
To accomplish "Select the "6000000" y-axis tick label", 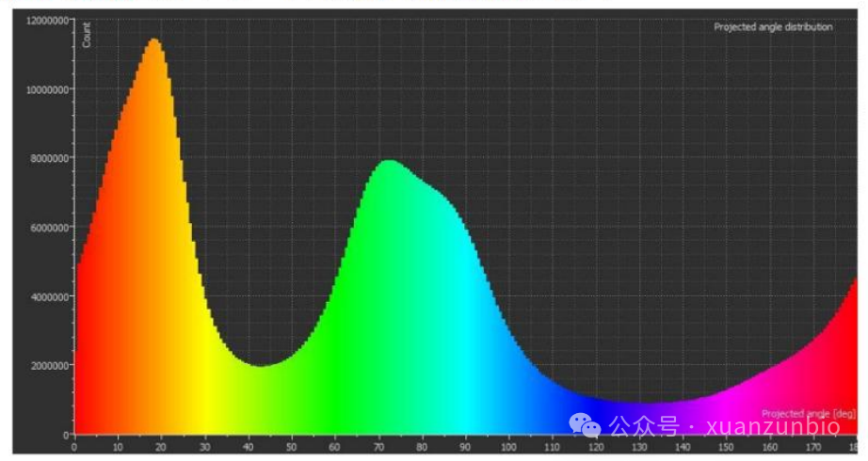I will click(50, 228).
